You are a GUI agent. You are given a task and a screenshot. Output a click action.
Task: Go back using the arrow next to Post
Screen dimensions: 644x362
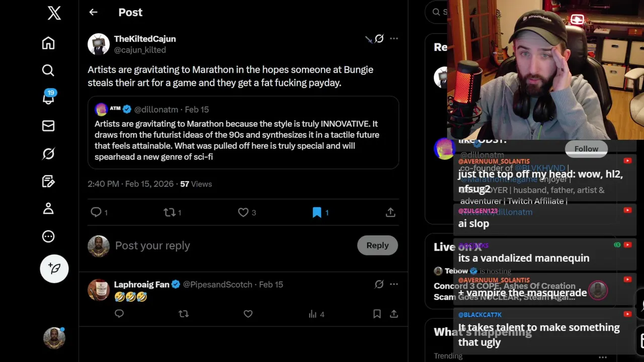93,12
